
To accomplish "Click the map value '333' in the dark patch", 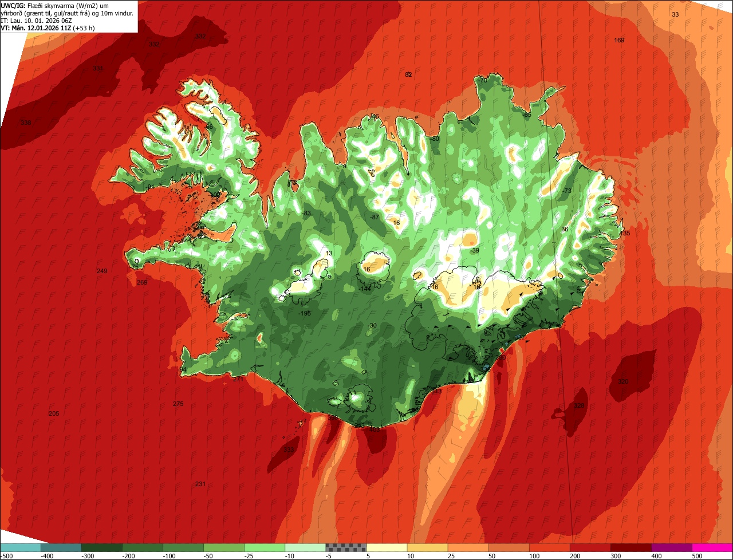I will (x=289, y=450).
